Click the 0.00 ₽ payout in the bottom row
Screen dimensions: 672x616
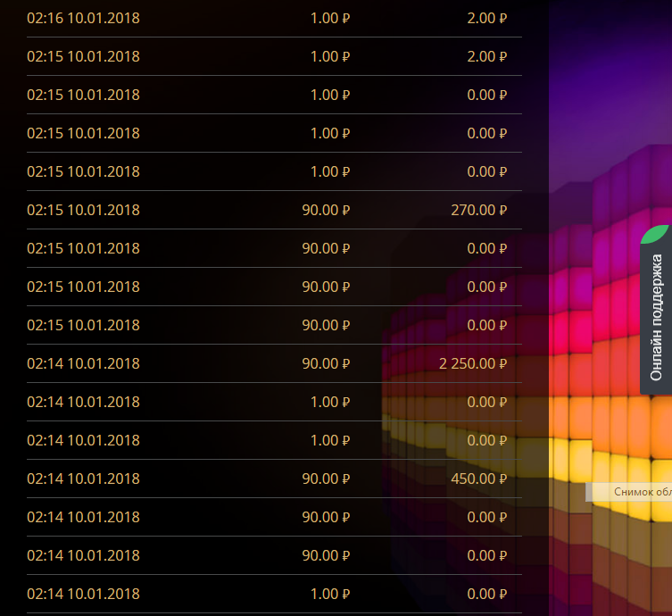(x=486, y=594)
